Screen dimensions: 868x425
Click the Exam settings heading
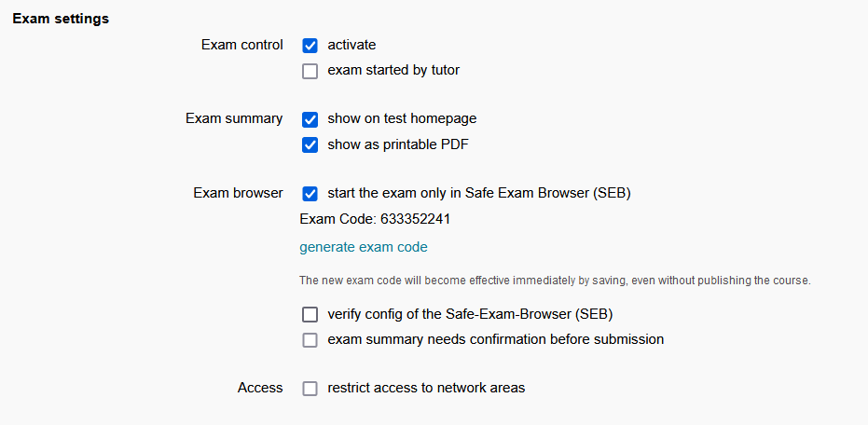tap(61, 19)
